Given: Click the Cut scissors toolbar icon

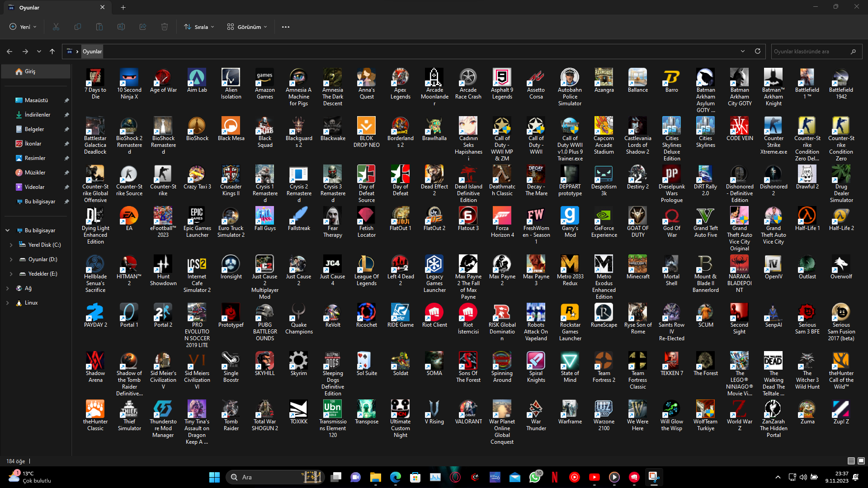Looking at the screenshot, I should pos(56,27).
